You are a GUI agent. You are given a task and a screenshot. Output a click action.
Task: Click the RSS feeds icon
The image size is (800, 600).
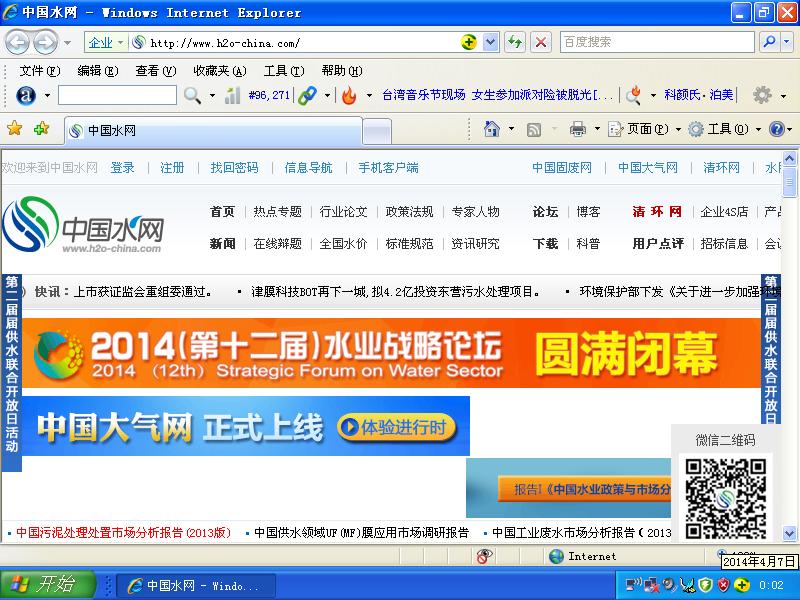[x=534, y=130]
